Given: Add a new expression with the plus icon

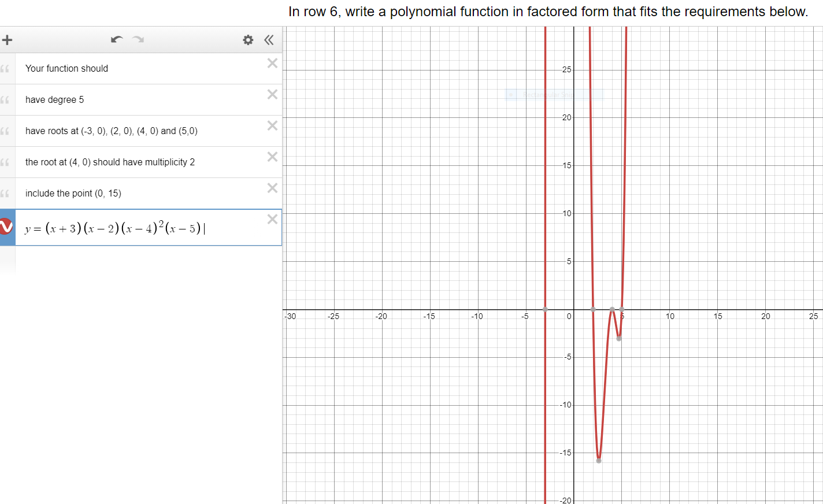Looking at the screenshot, I should coord(7,40).
